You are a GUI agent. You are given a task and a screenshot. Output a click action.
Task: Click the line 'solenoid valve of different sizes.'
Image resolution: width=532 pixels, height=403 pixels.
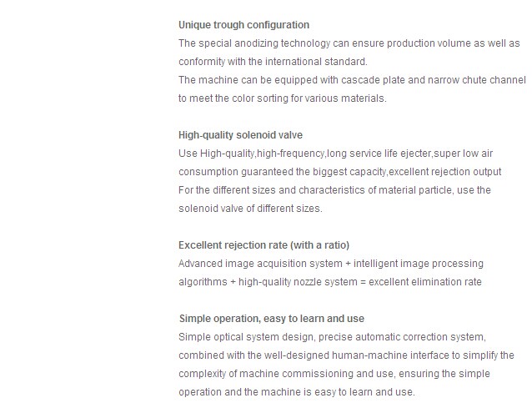pyautogui.click(x=250, y=209)
